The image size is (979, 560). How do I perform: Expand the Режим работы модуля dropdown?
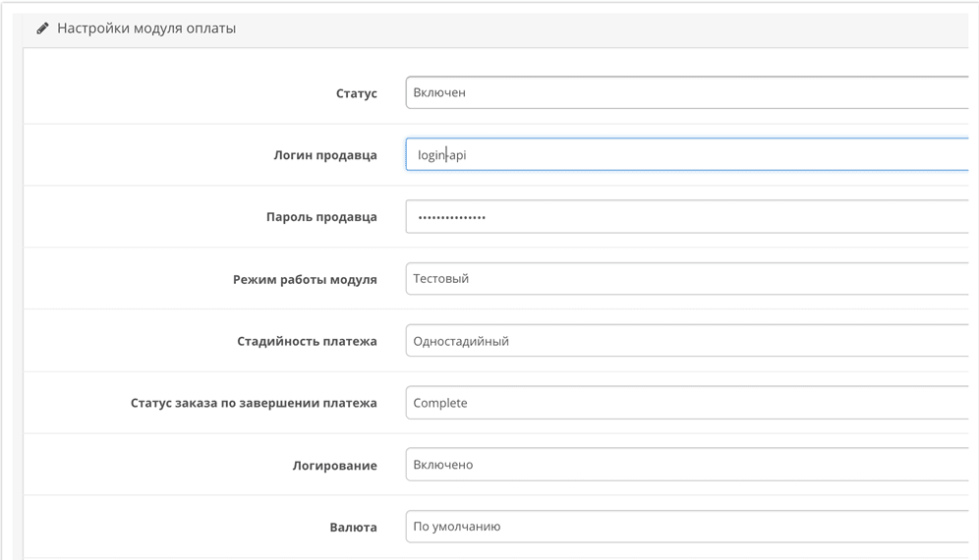point(686,278)
